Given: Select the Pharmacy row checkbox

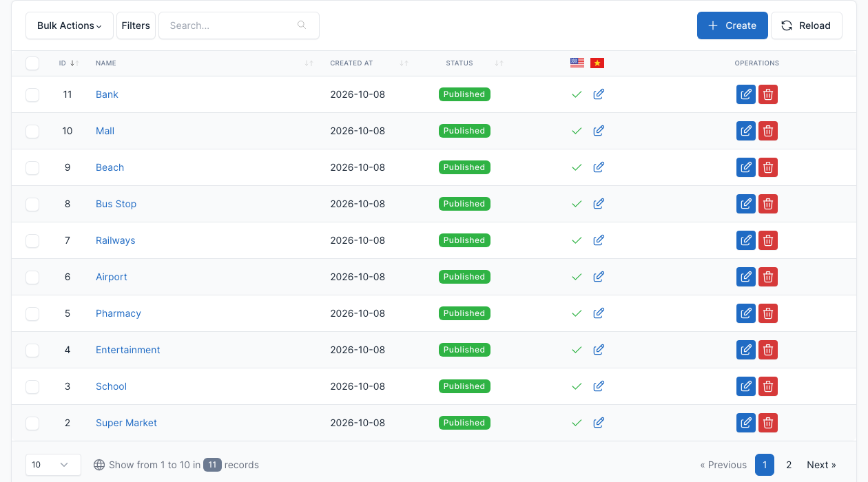Looking at the screenshot, I should click(32, 314).
